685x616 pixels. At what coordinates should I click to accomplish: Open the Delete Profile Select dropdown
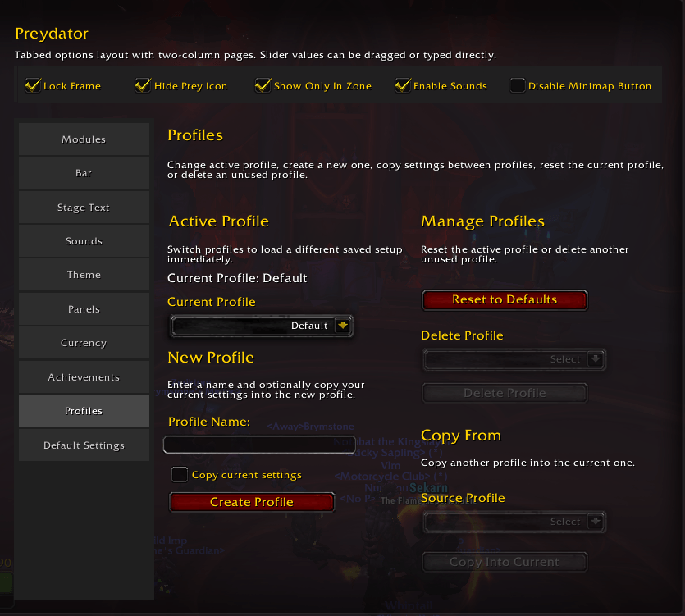[x=514, y=359]
